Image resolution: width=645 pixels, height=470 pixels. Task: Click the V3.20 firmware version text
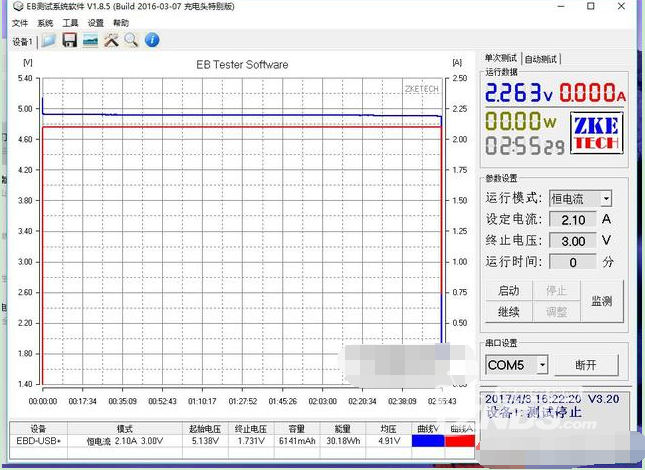click(603, 399)
